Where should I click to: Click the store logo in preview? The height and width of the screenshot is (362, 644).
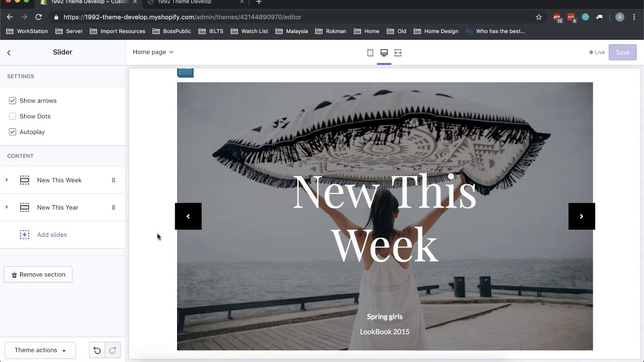click(185, 73)
